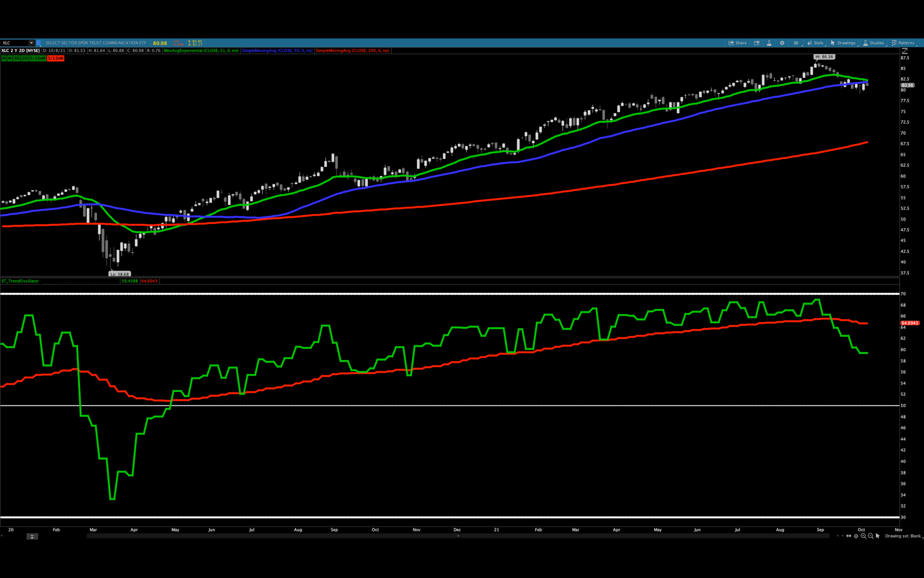Select the zoom-out magnifier tool
Viewport: 924px width, 578px height.
coord(870,536)
